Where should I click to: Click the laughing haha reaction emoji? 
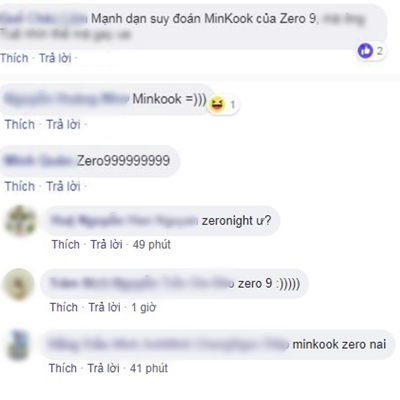[x=217, y=105]
